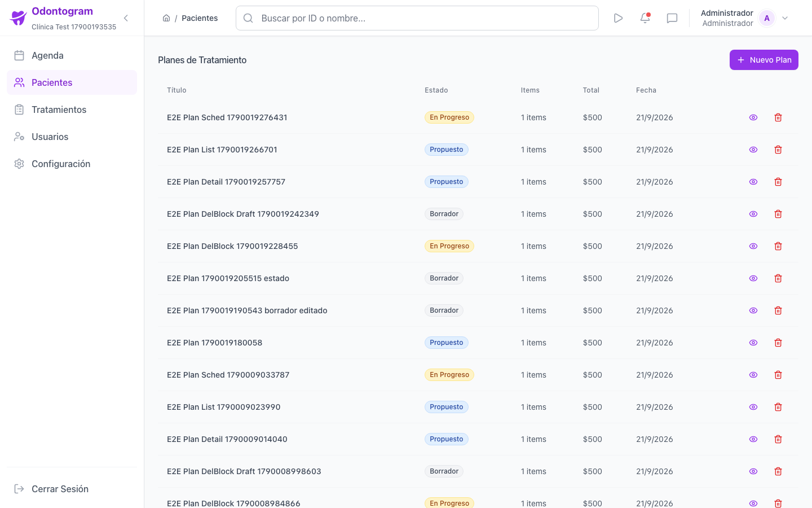This screenshot has width=812, height=508.
Task: Delete E2E Plan Detail 1790019257757
Action: [x=778, y=182]
